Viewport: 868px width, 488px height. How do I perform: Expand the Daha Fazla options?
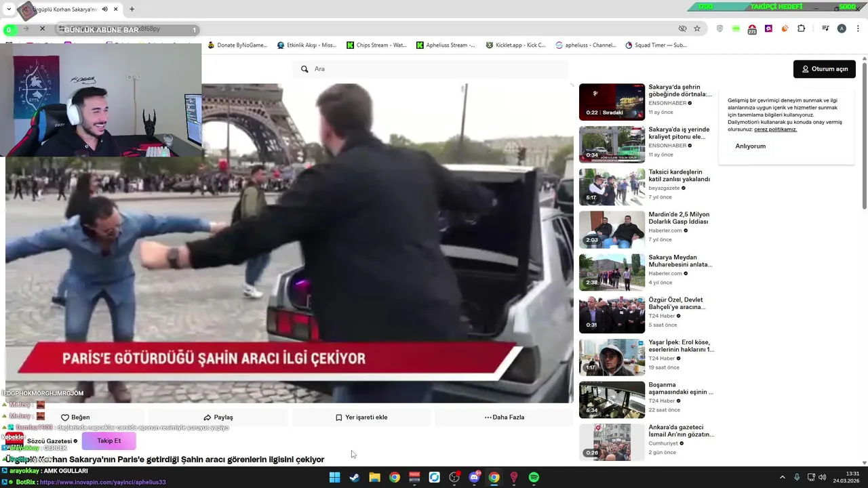[x=504, y=418]
